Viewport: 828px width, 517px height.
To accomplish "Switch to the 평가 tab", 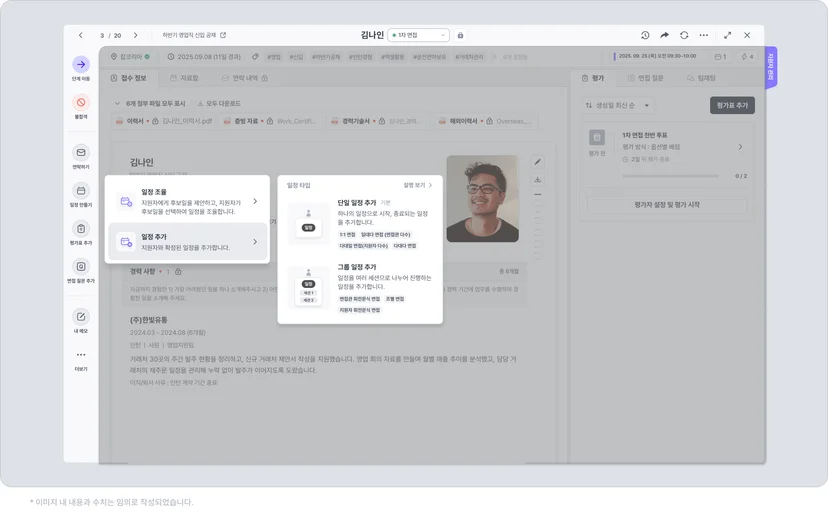I will tap(592, 78).
